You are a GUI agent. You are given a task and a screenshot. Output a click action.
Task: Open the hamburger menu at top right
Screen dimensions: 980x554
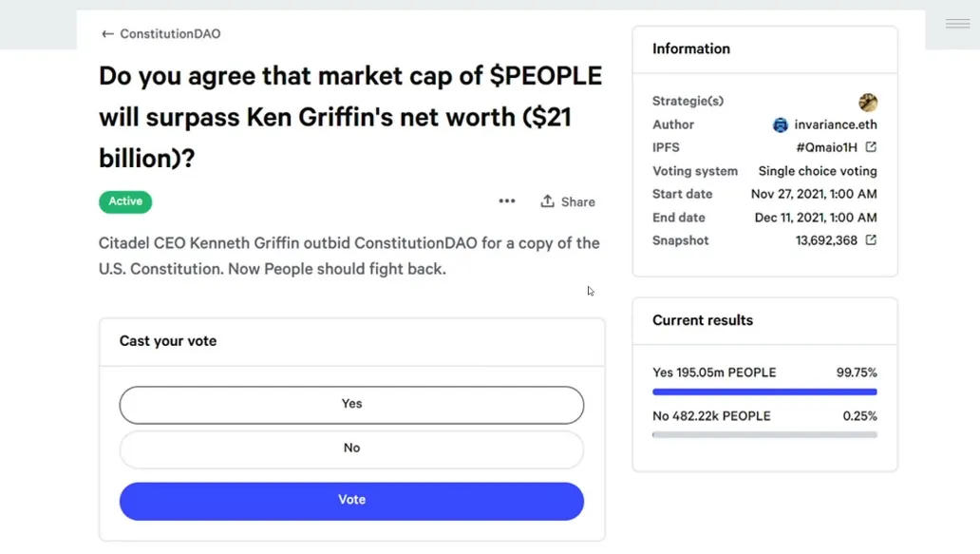click(957, 24)
